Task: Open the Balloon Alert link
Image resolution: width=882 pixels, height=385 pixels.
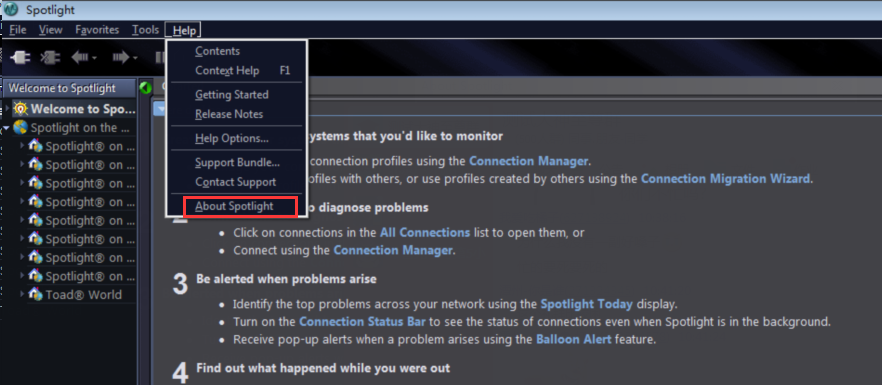Action: point(574,340)
